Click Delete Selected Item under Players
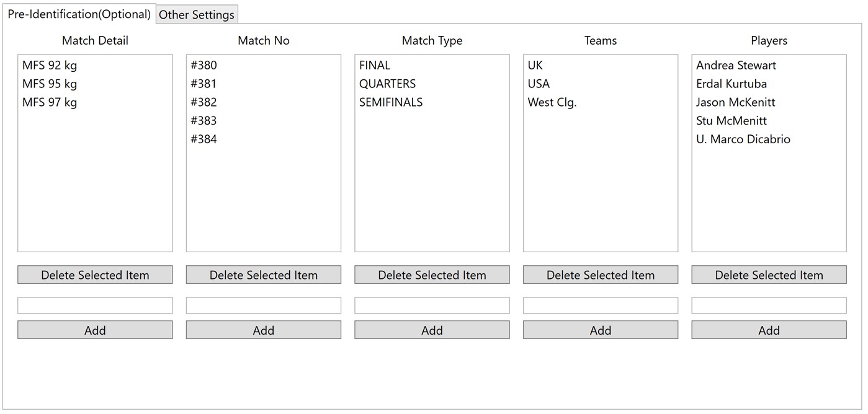The width and height of the screenshot is (868, 414). (768, 275)
